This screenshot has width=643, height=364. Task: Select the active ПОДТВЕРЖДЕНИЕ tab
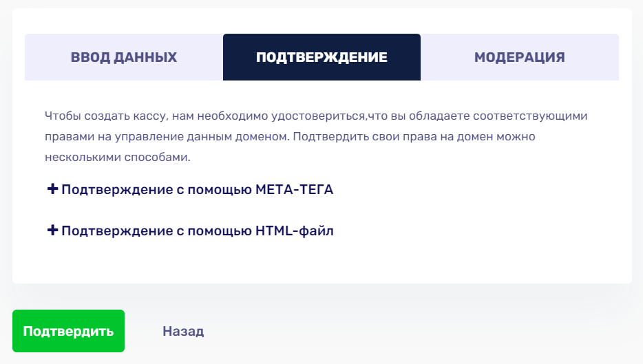tap(322, 57)
